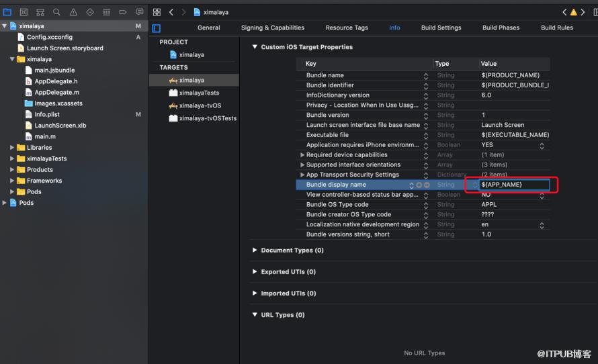Open Launch Screen.storyboard file
598x364 pixels.
tap(65, 48)
